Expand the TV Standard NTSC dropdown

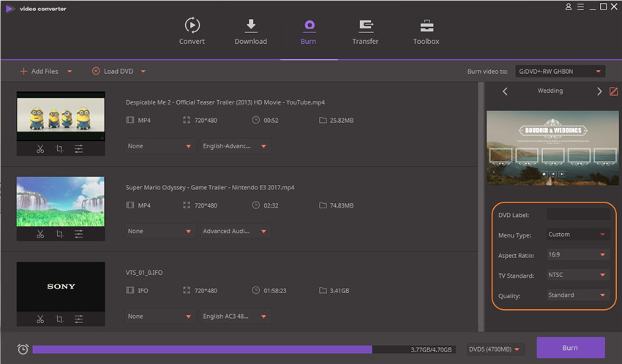pyautogui.click(x=578, y=276)
